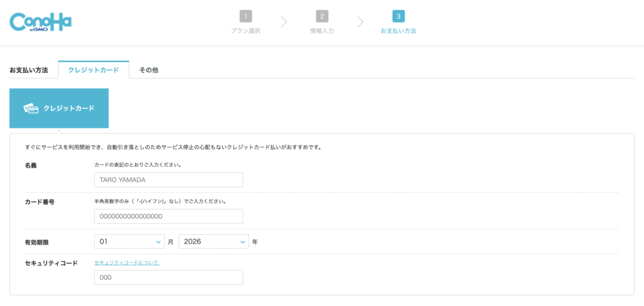Click the 情報入力 step label
The image size is (644, 306).
[322, 31]
